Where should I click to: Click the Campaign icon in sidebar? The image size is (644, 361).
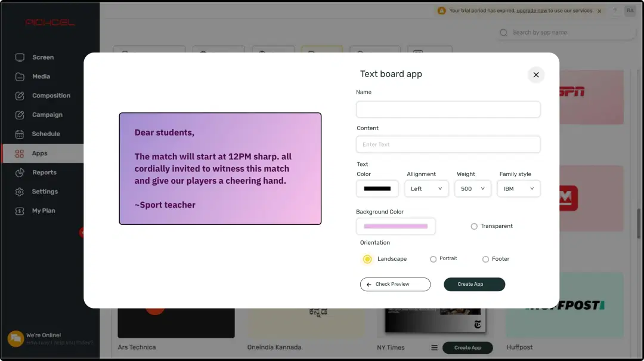[20, 115]
